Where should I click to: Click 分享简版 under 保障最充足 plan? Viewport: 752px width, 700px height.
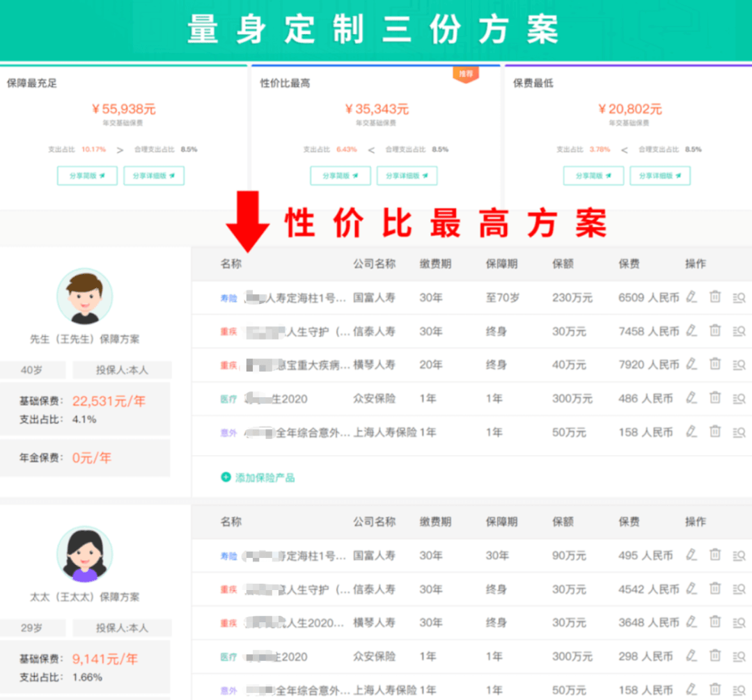coord(87,176)
